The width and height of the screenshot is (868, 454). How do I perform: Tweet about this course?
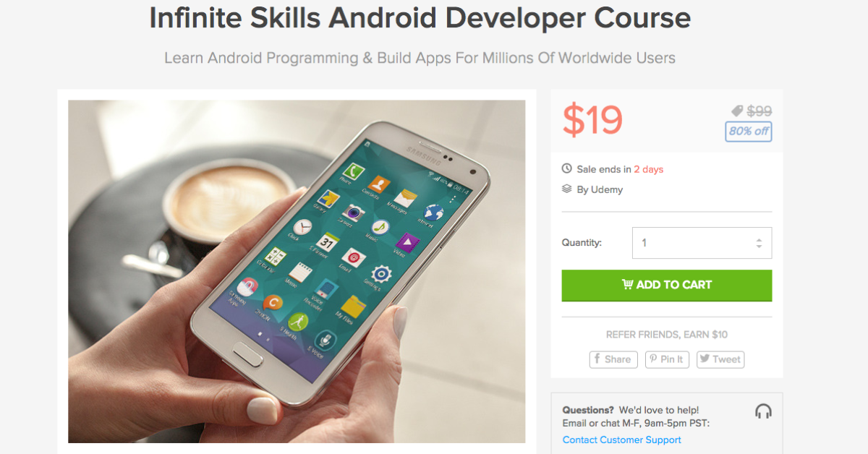point(720,359)
